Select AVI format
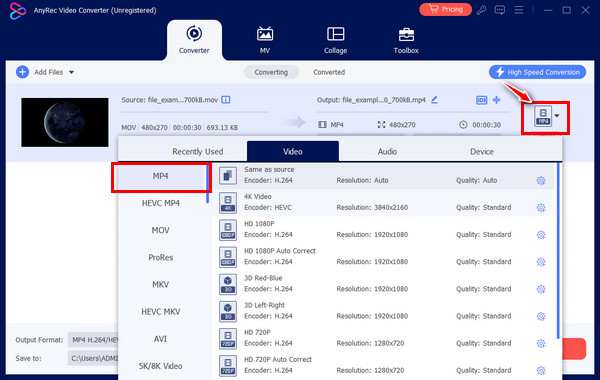This screenshot has width=600, height=380. pos(160,339)
